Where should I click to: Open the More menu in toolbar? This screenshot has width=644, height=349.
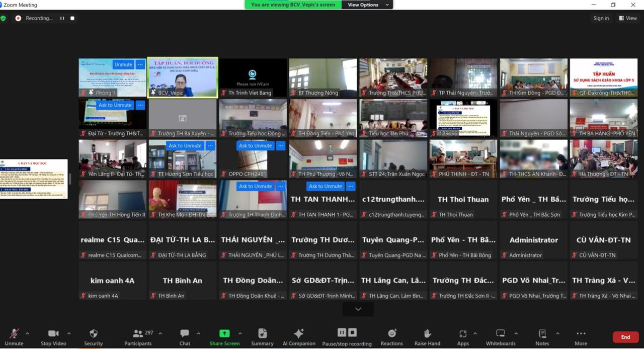coord(581,334)
